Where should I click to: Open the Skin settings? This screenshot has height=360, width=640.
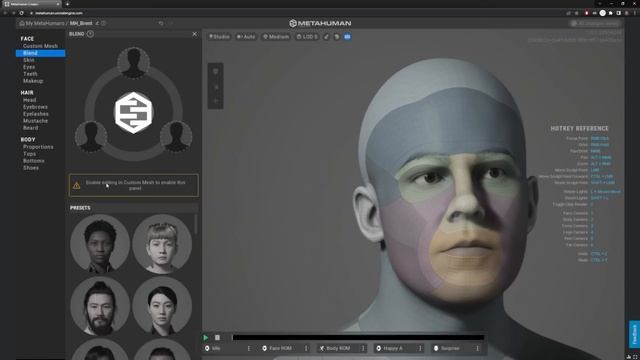[29, 60]
